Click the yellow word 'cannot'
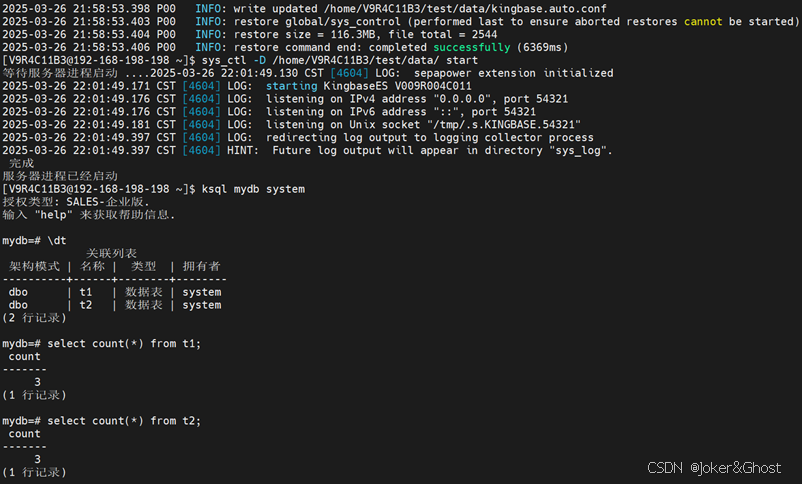 (703, 21)
